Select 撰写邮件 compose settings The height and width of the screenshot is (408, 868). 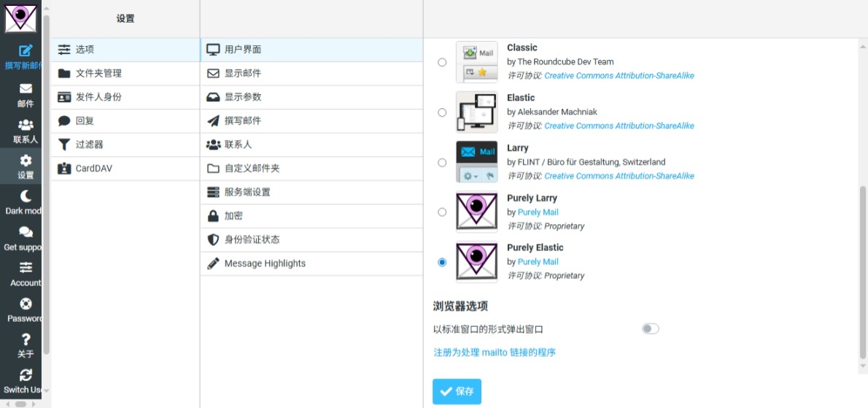pyautogui.click(x=311, y=120)
